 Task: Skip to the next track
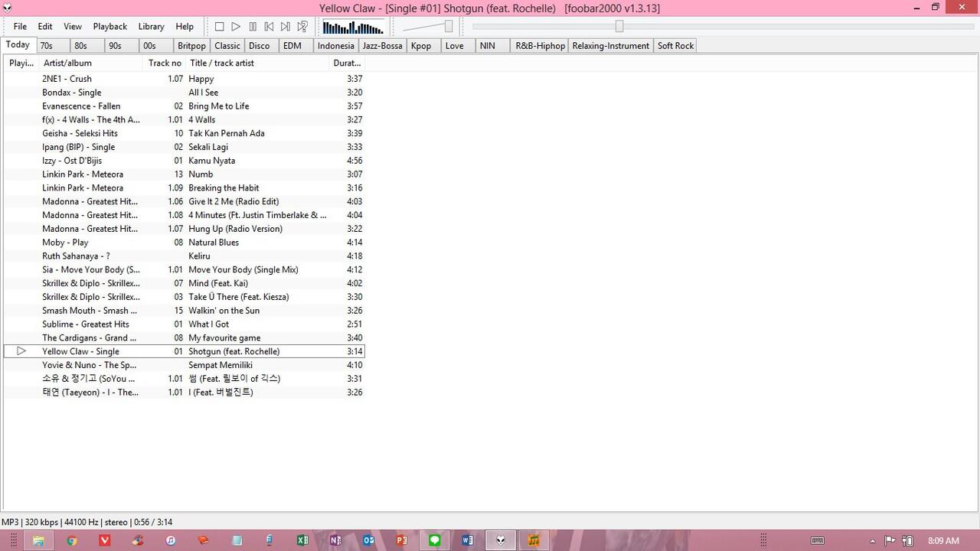286,27
